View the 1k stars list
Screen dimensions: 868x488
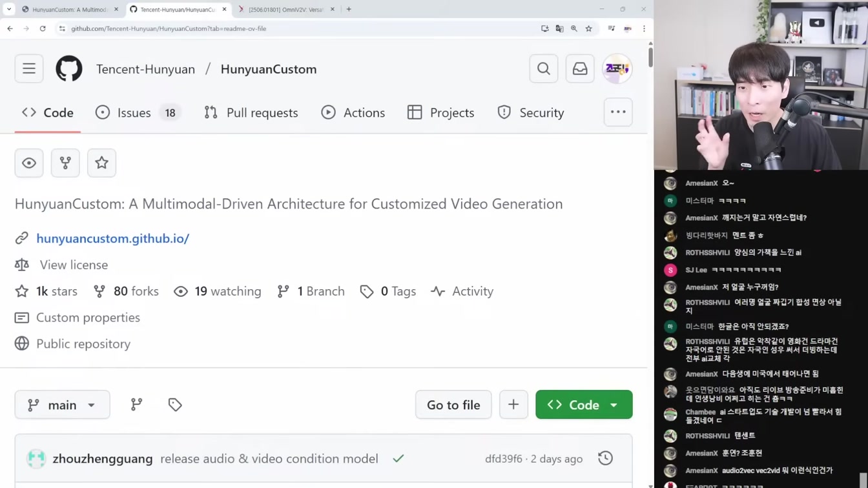point(46,291)
